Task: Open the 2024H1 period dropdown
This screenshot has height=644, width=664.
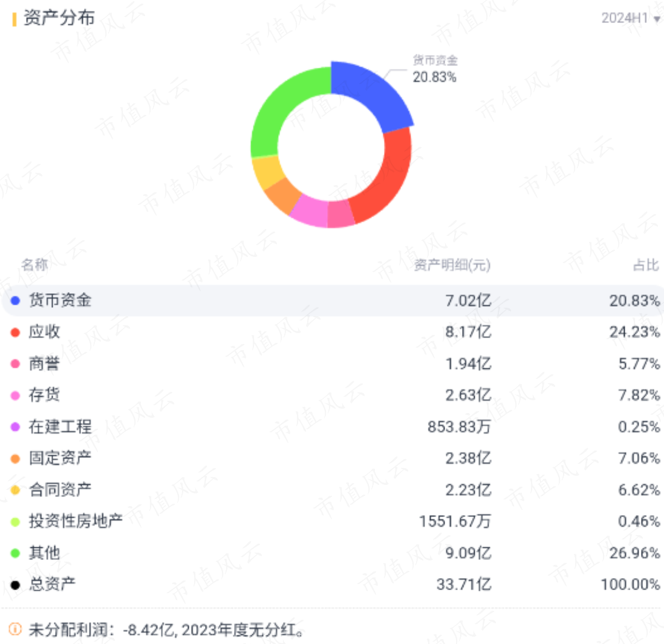Action: click(x=631, y=18)
